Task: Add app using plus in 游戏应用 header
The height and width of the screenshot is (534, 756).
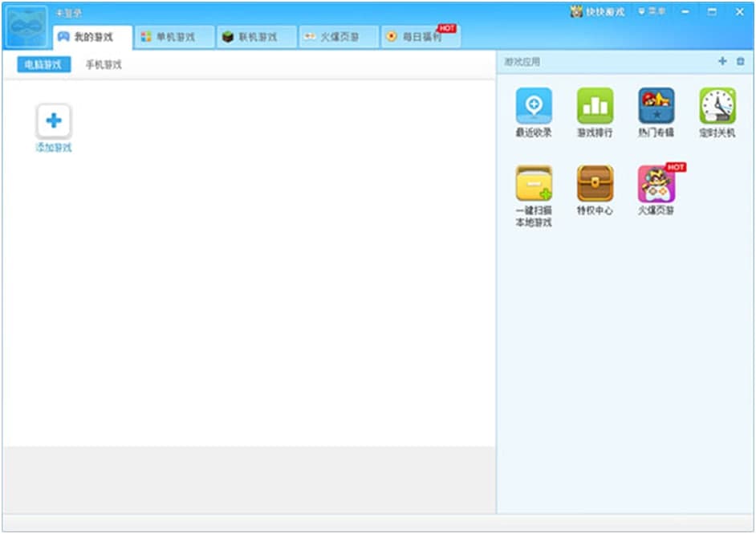Action: coord(722,61)
